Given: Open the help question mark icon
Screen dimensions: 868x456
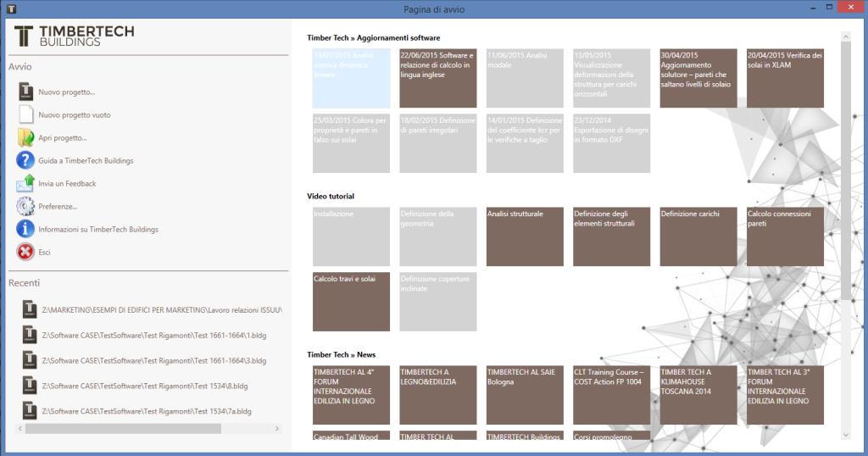Looking at the screenshot, I should tap(25, 160).
